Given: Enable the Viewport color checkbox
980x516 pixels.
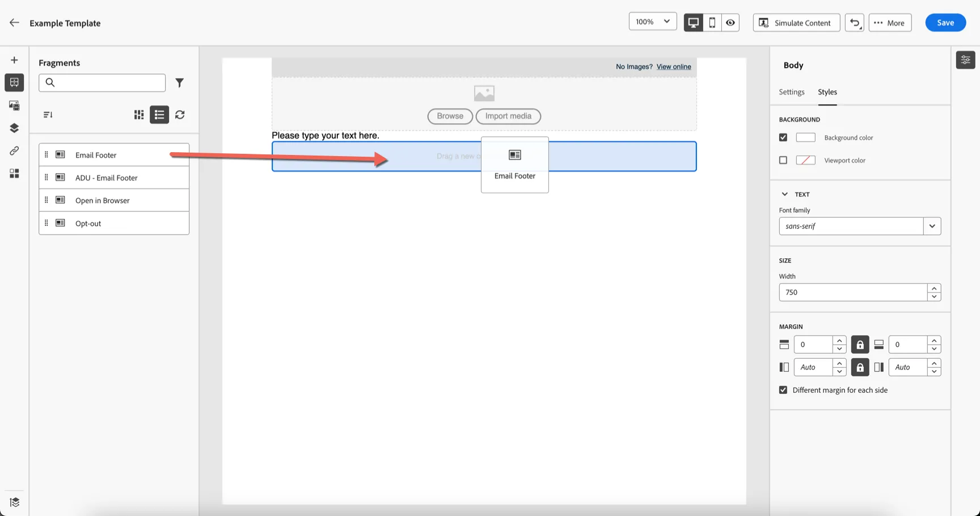Looking at the screenshot, I should [783, 160].
